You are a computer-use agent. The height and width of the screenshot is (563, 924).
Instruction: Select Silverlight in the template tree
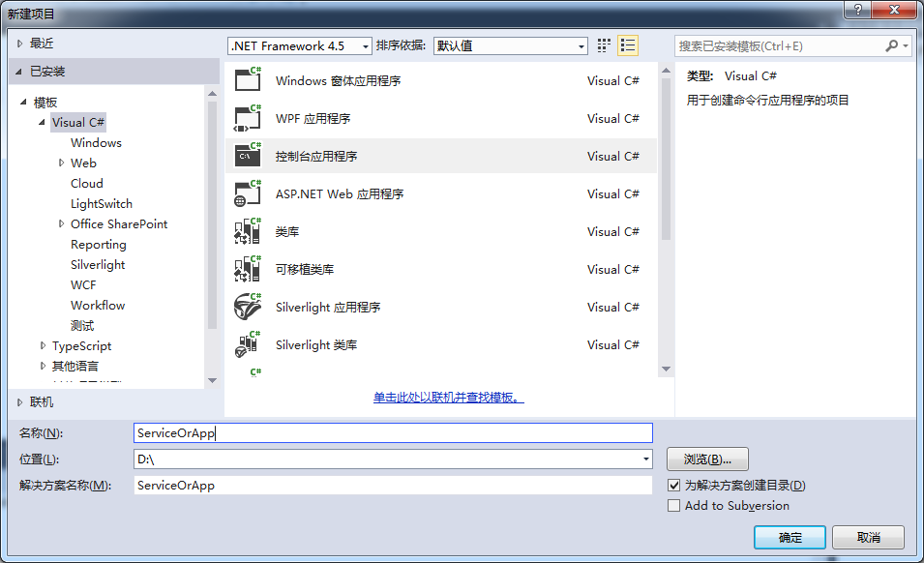pyautogui.click(x=98, y=264)
